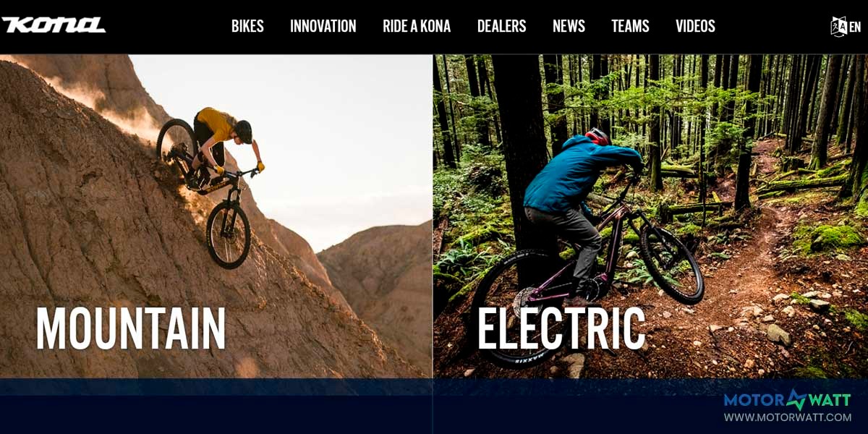
Task: Open the Videos menu item
Action: (695, 26)
